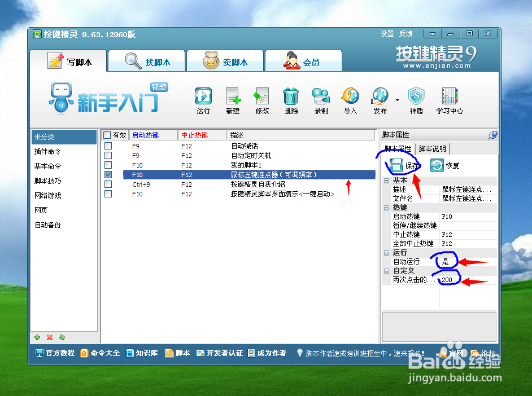Open the 神盾 shield icon
The height and width of the screenshot is (396, 532).
(x=416, y=100)
